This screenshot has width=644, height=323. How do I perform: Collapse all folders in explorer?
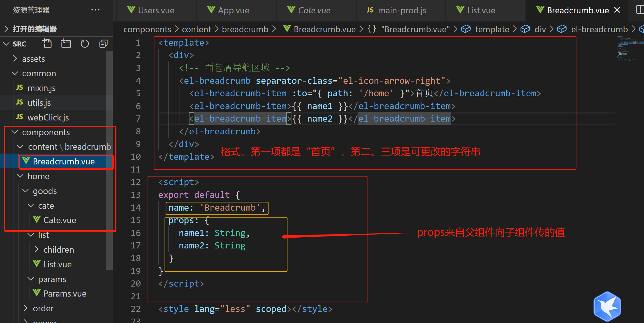click(103, 44)
